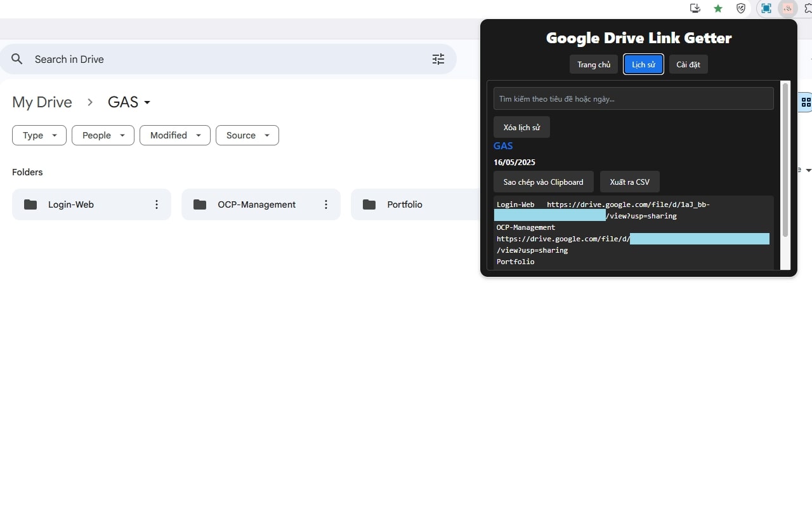Screen dimensions: 812x508
Task: Select the Lịch sử tab toggle
Action: 643,64
